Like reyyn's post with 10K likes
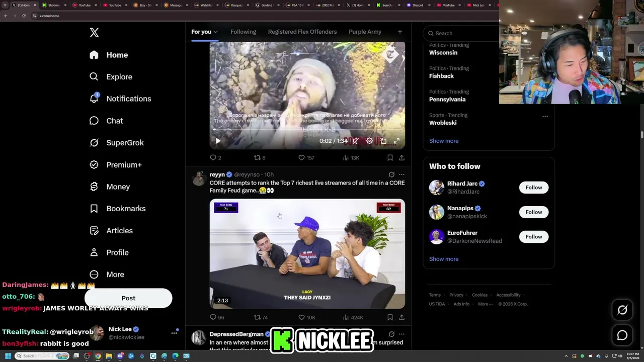This screenshot has height=362, width=644. tap(306, 317)
